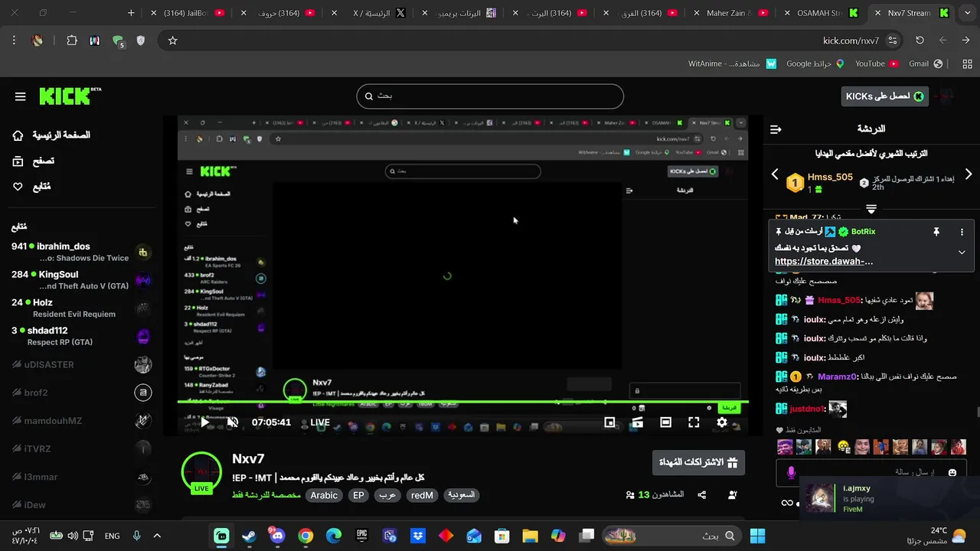Open the Windows Start menu
Image resolution: width=980 pixels, height=551 pixels.
coord(757,536)
